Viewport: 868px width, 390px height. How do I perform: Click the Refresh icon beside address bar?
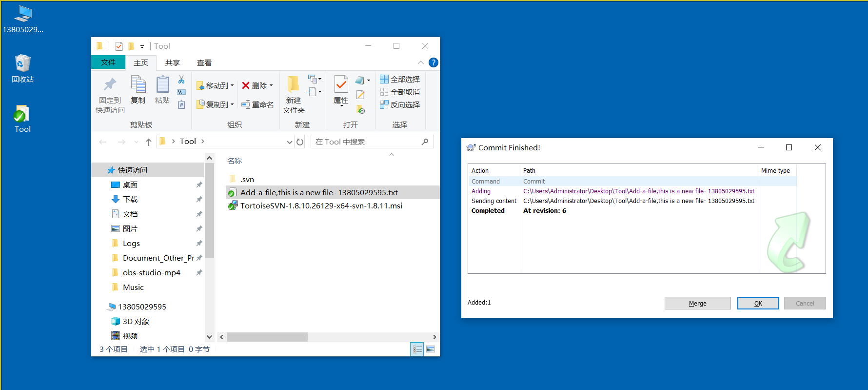[x=300, y=142]
